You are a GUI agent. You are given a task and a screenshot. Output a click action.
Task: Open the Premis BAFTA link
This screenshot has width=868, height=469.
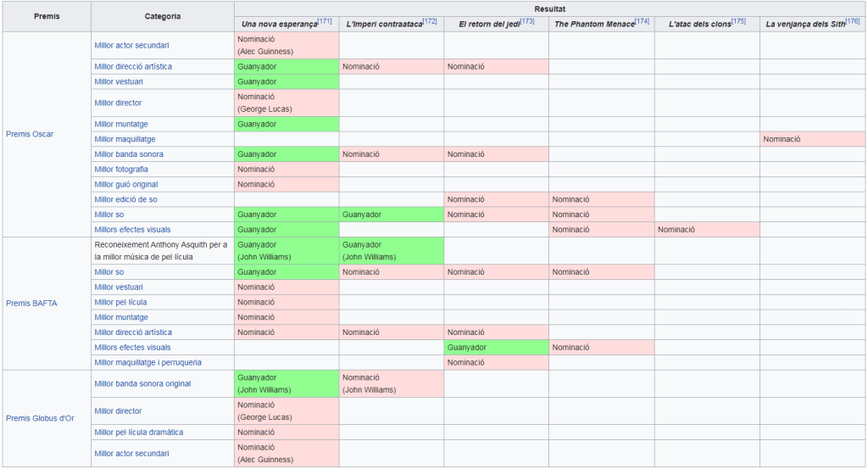coord(31,303)
